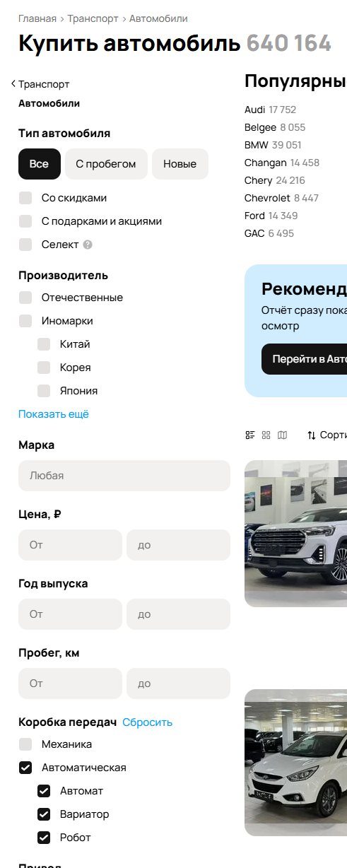The image size is (347, 868).
Task: Switch to grid view icon
Action: tap(266, 435)
